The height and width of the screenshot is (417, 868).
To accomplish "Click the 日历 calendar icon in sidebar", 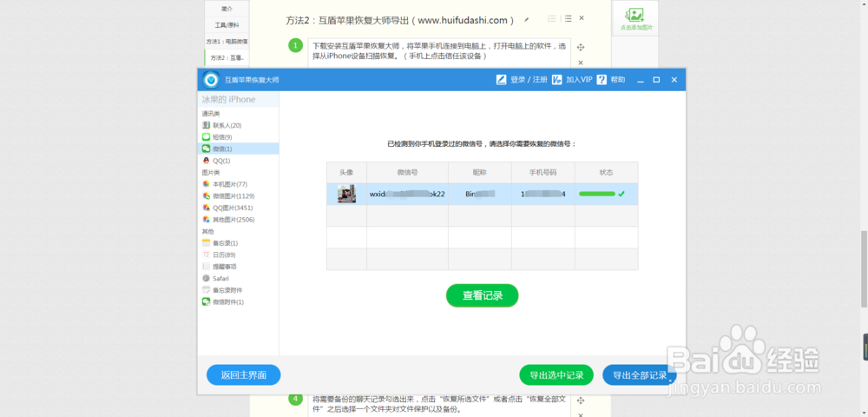I will click(x=206, y=255).
